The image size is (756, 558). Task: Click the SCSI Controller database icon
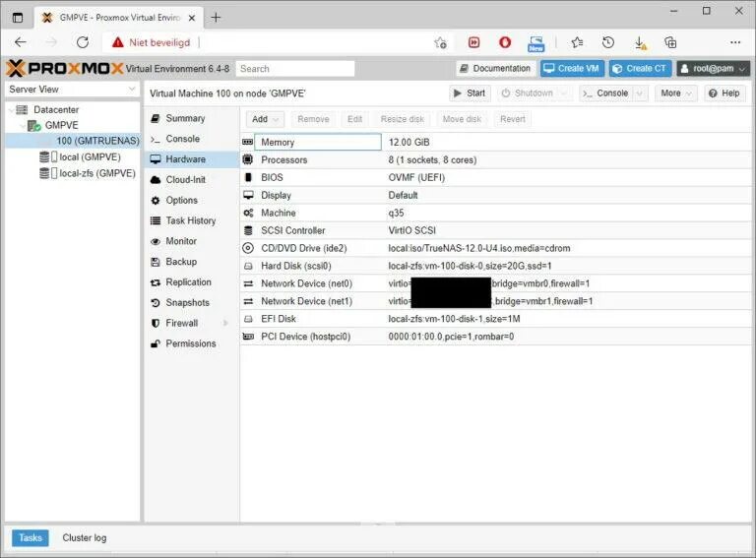248,230
